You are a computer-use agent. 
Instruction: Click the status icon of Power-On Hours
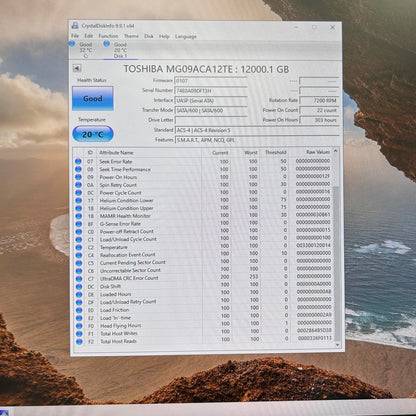pyautogui.click(x=78, y=177)
